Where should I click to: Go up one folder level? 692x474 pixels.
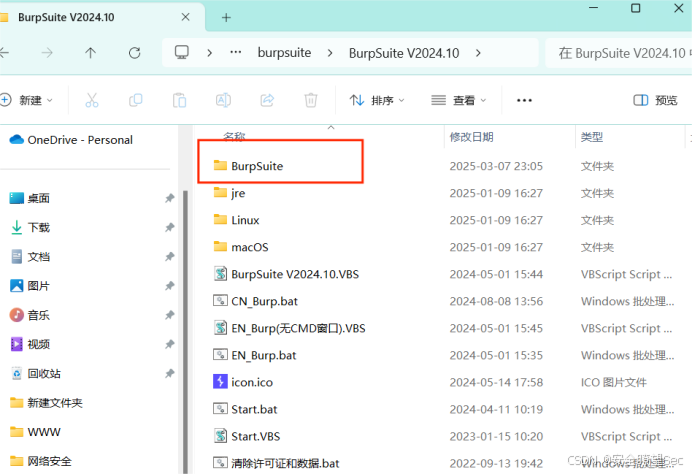tap(90, 53)
